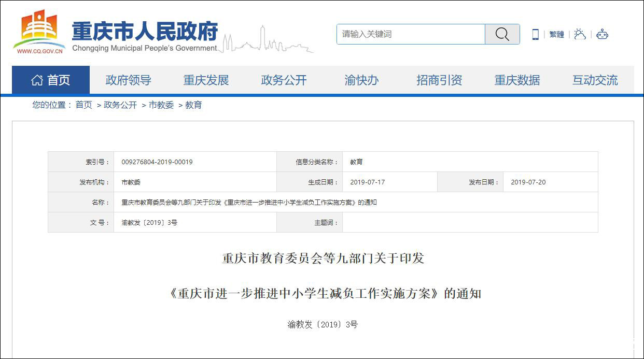The image size is (644, 359).
Task: Select the 发布日期 value 2019-07-20
Action: (528, 182)
